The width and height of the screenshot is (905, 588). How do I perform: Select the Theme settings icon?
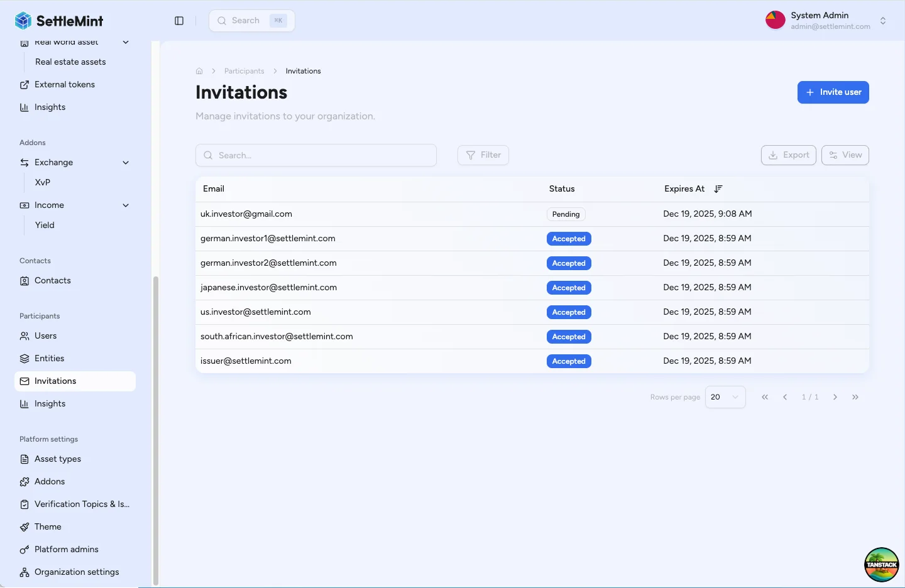(x=25, y=526)
